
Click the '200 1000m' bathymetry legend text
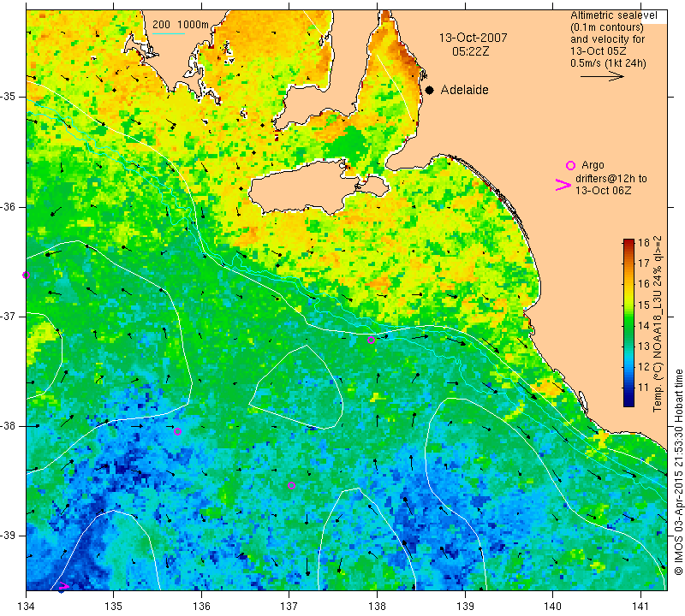point(181,25)
